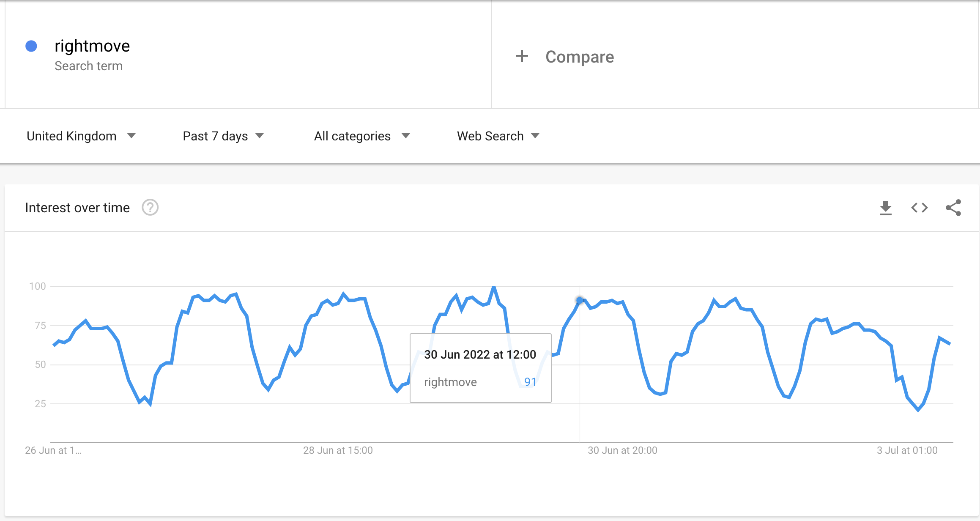Click the 30 Jun at 20:00 axis label
The width and height of the screenshot is (980, 521).
click(622, 450)
